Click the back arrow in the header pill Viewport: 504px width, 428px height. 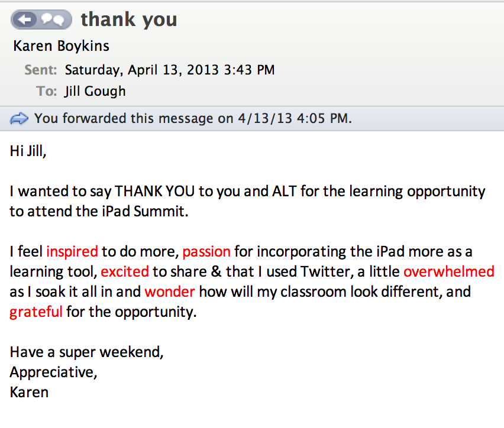[x=25, y=21]
